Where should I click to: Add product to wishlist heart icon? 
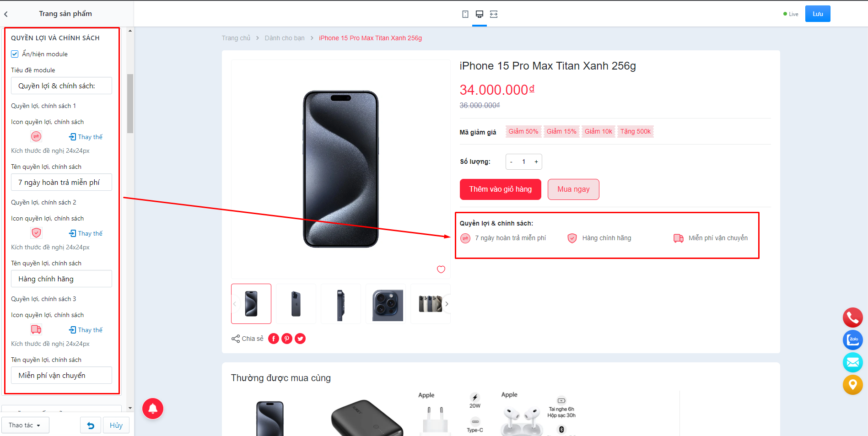tap(441, 269)
